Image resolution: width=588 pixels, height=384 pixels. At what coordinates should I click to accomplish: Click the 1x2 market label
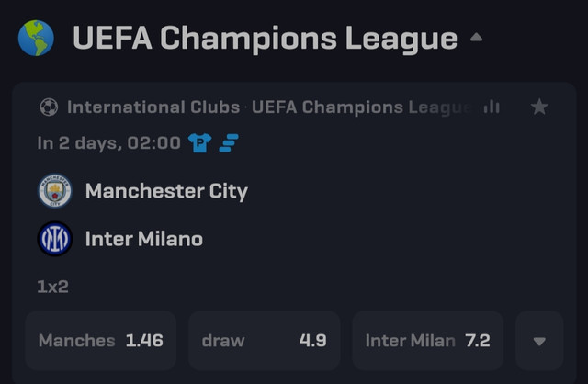pyautogui.click(x=53, y=287)
